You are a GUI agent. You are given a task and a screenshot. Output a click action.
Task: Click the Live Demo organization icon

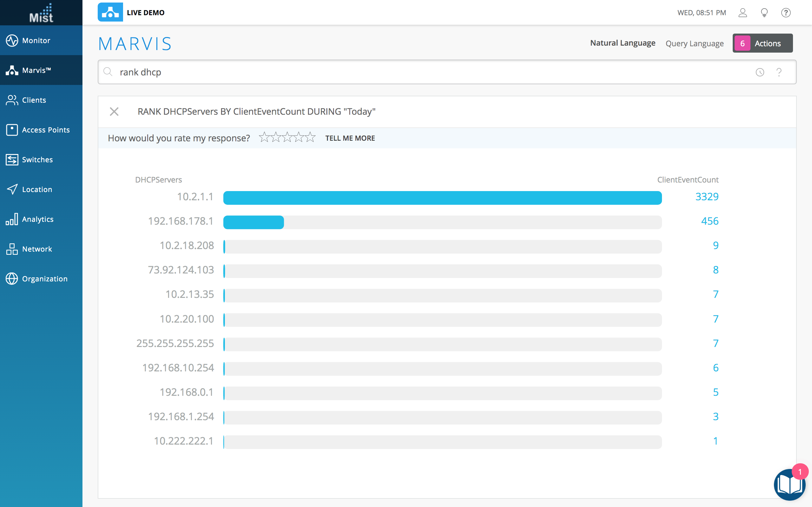110,12
